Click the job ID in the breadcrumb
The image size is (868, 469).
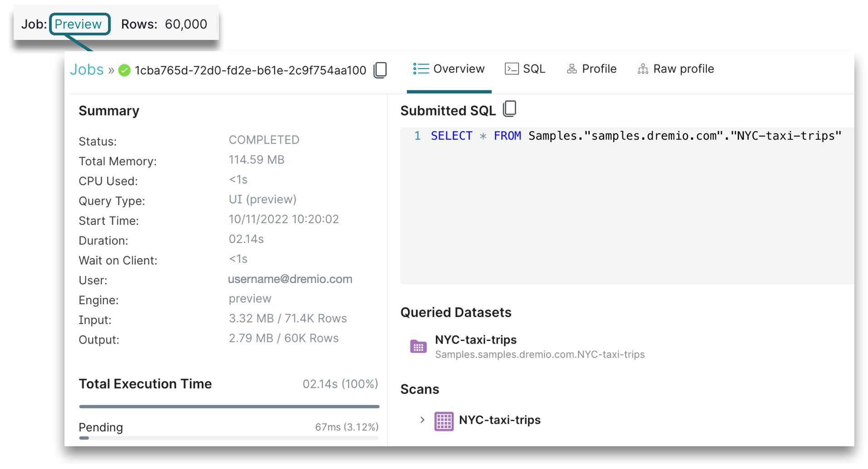250,70
